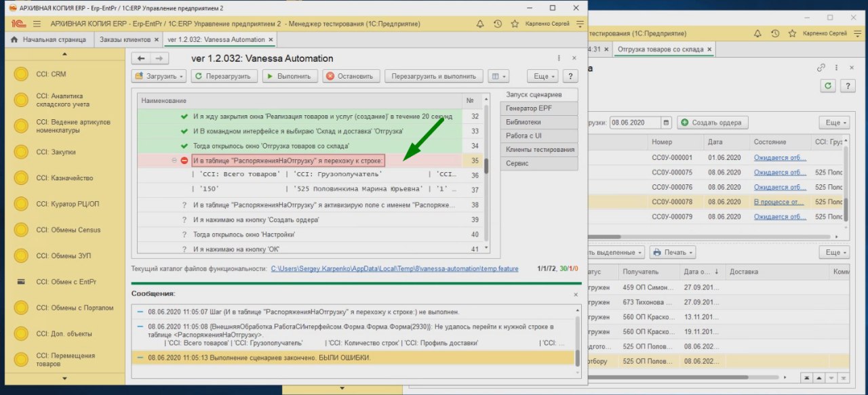Refresh list with green arrow in Отгрузка window
This screenshot has width=868, height=395.
click(827, 86)
